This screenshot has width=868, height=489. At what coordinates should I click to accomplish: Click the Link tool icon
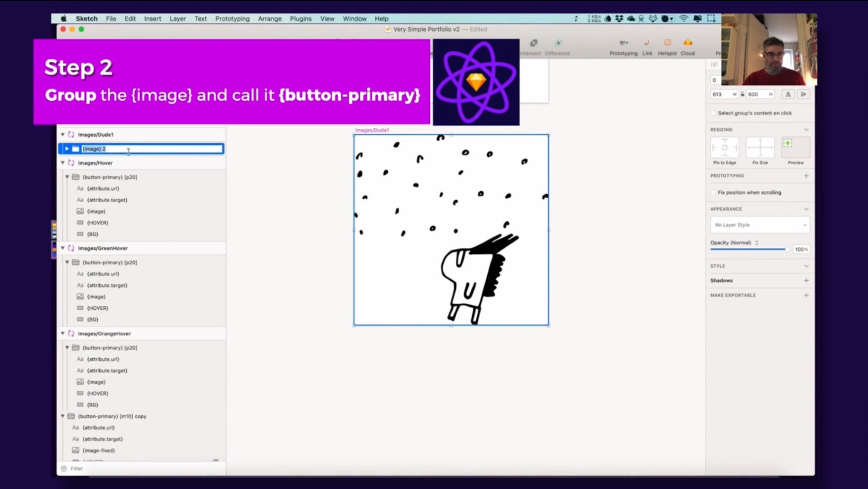(647, 43)
